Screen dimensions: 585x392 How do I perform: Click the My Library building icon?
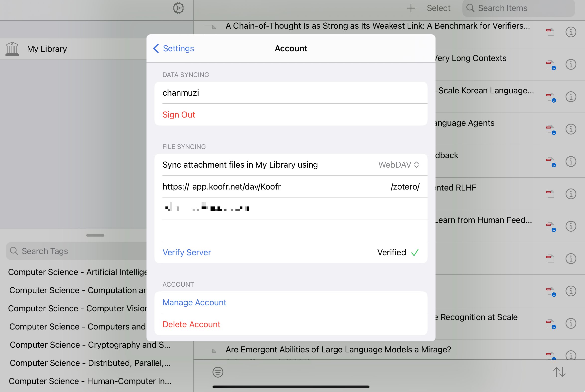coord(12,49)
